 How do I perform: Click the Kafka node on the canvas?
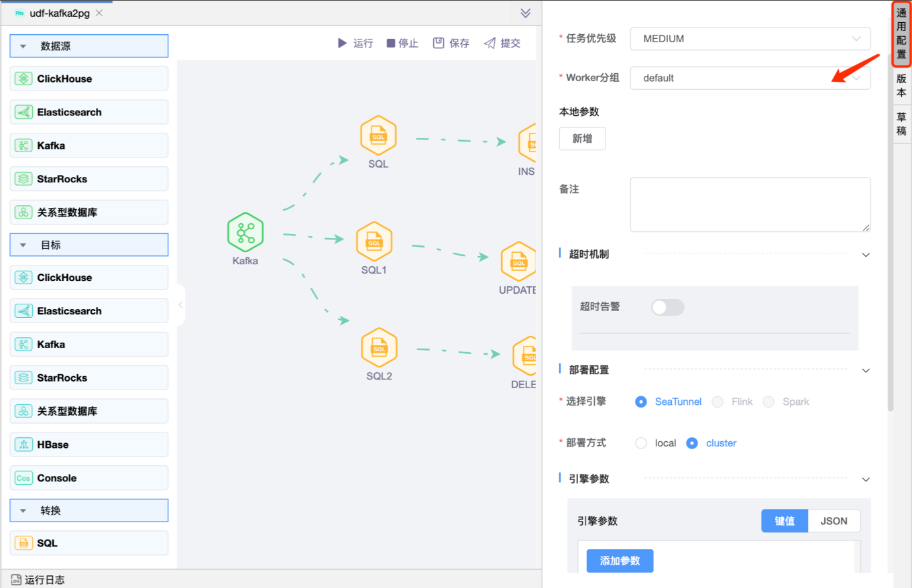coord(245,233)
